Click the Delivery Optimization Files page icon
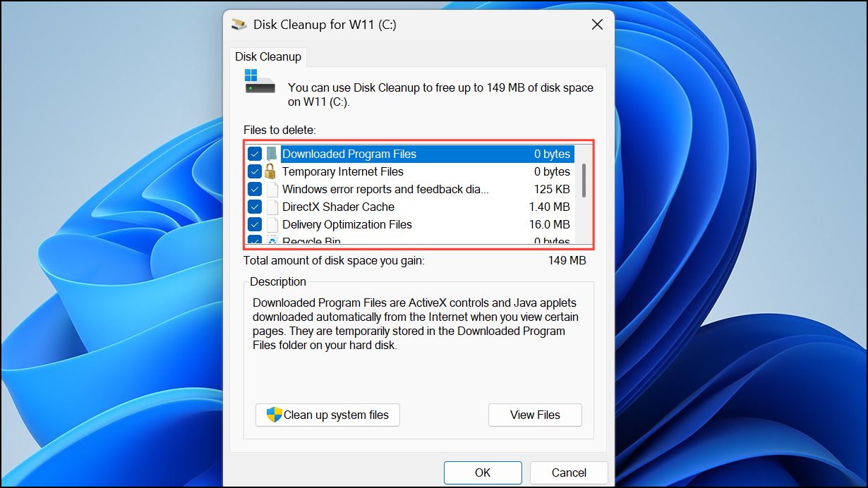Viewport: 868px width, 488px height. (x=272, y=224)
